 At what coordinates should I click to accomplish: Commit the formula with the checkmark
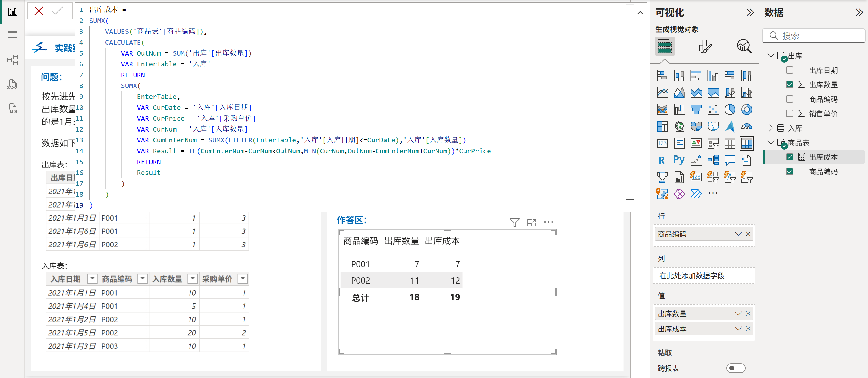click(x=57, y=11)
